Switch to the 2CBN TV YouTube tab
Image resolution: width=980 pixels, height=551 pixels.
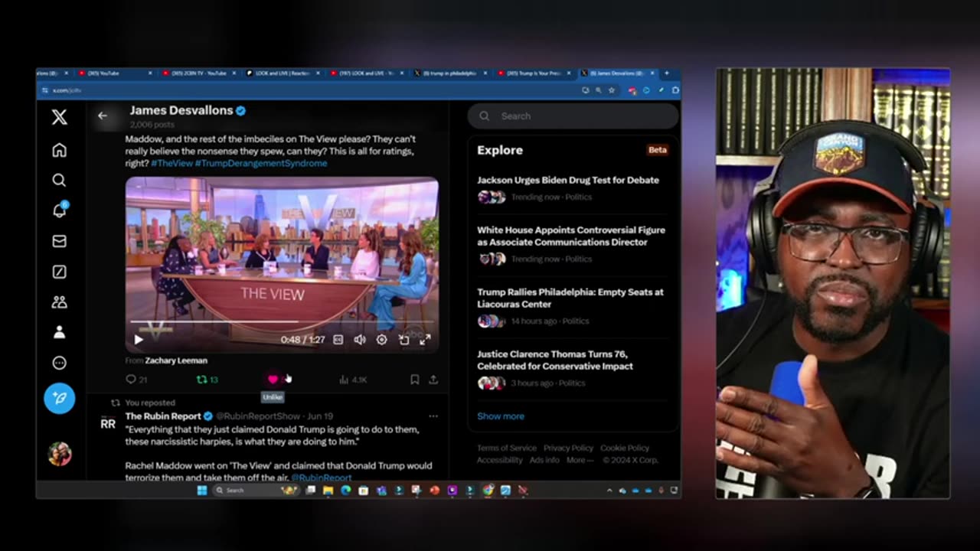click(x=198, y=73)
